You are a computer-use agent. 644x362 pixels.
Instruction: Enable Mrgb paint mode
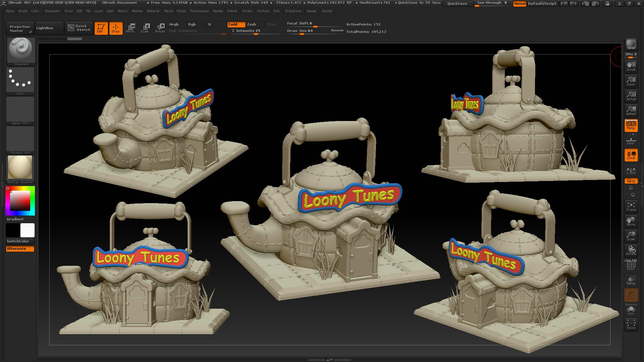click(177, 24)
